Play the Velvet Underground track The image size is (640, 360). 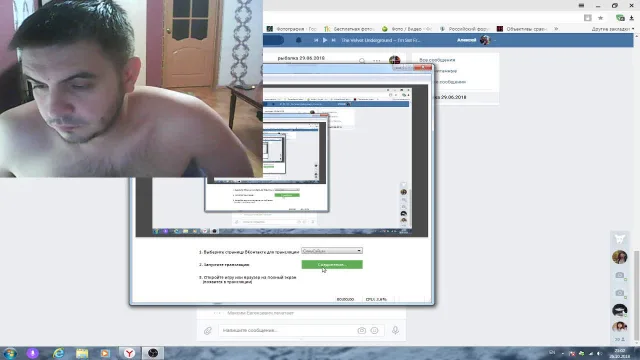click(325, 40)
